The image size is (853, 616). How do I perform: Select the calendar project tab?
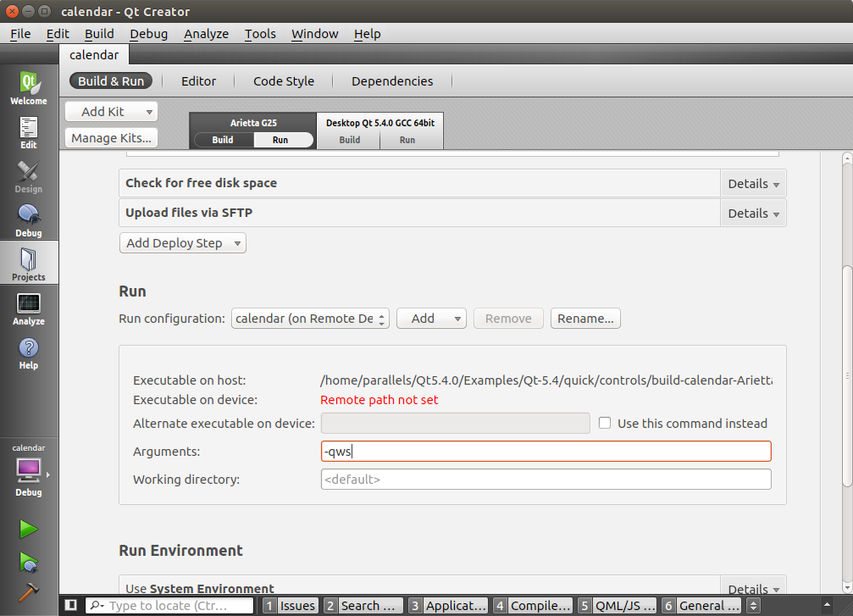(94, 55)
